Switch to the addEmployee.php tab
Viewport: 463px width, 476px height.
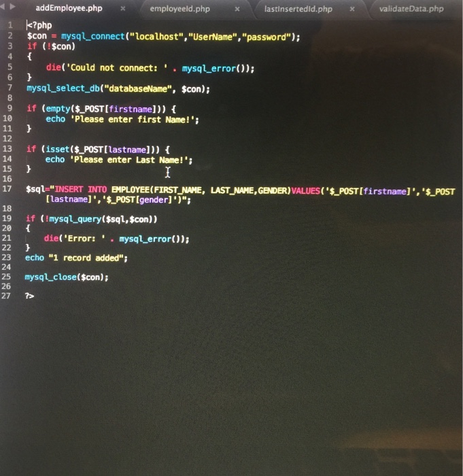(69, 8)
